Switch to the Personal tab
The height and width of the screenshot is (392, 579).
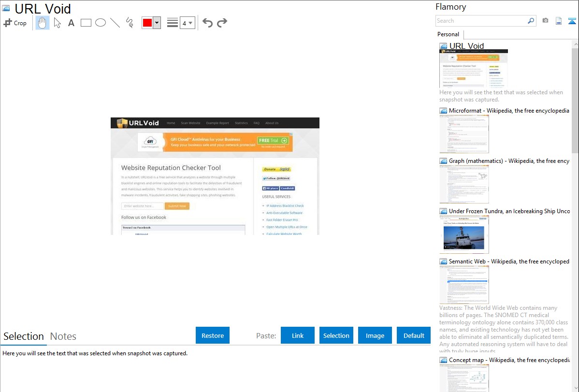click(x=449, y=34)
